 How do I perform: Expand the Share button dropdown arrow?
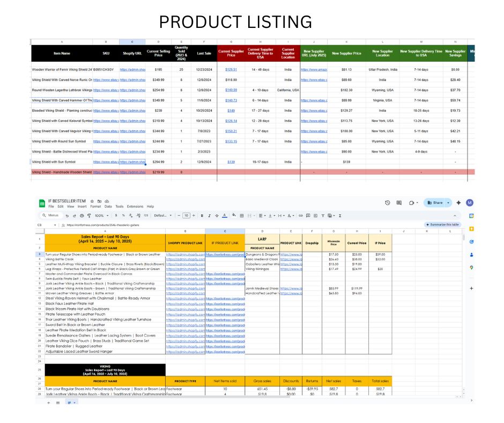coord(448,202)
